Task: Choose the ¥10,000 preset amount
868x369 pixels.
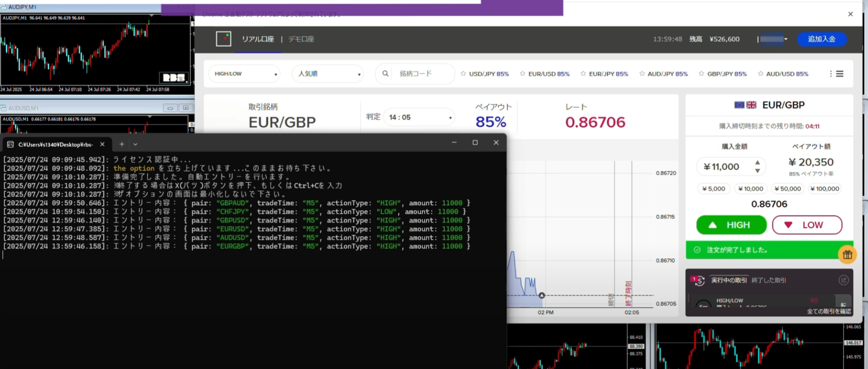Action: click(750, 189)
